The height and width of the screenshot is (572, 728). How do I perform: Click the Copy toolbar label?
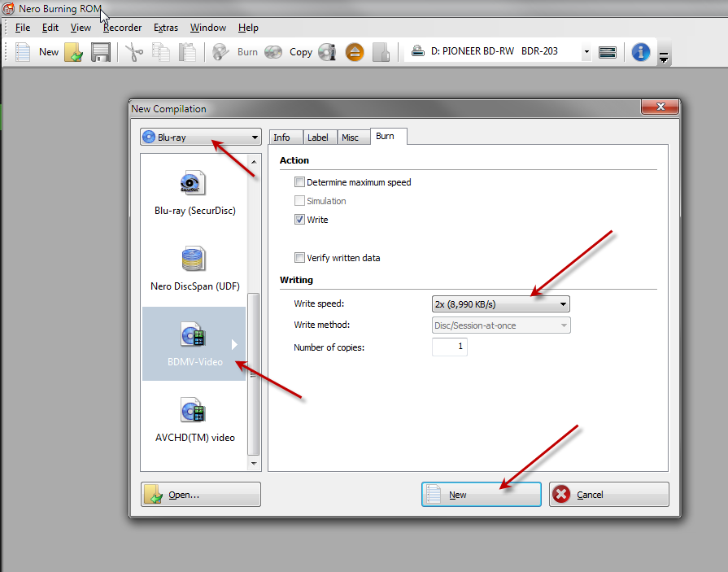click(301, 52)
